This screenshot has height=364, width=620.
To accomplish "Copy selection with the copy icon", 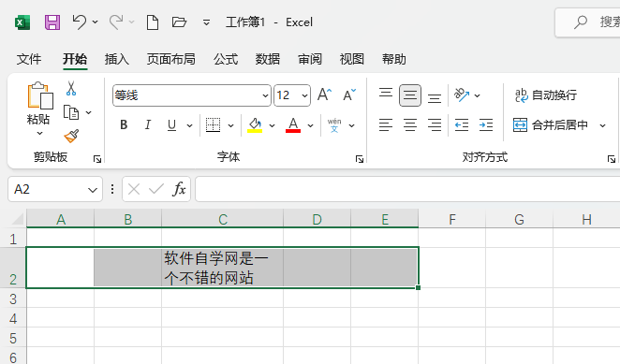I will pyautogui.click(x=71, y=112).
